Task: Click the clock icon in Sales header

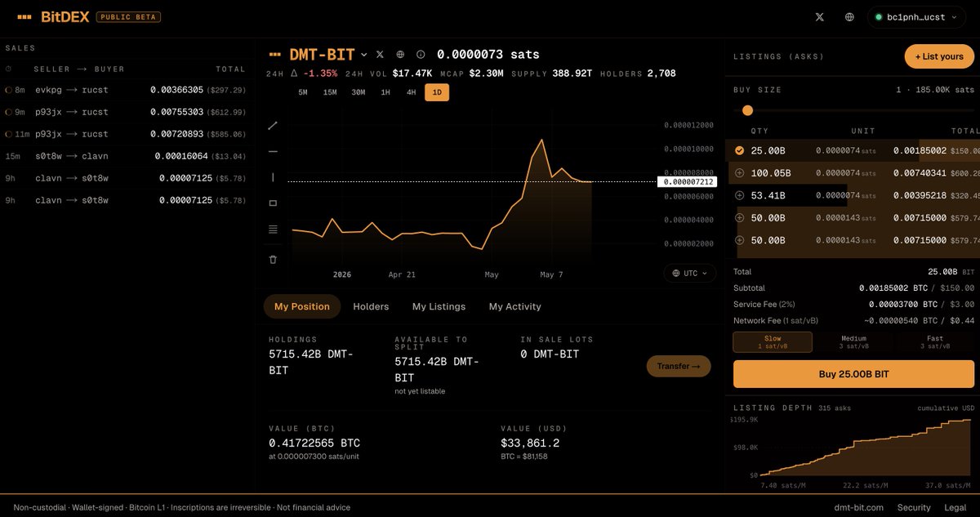Action: coord(8,69)
